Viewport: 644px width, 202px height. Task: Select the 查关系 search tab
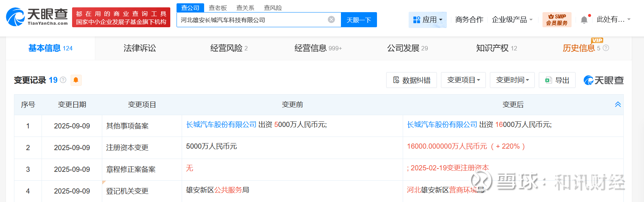245,8
